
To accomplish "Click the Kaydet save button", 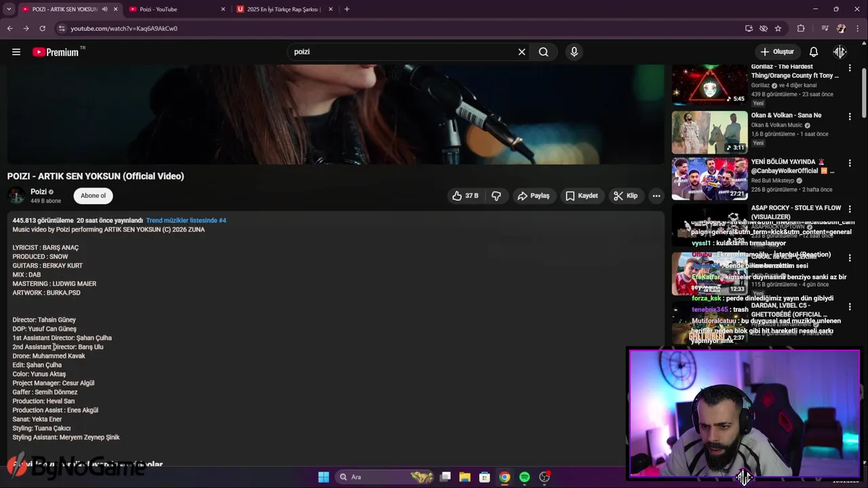I will pos(582,196).
